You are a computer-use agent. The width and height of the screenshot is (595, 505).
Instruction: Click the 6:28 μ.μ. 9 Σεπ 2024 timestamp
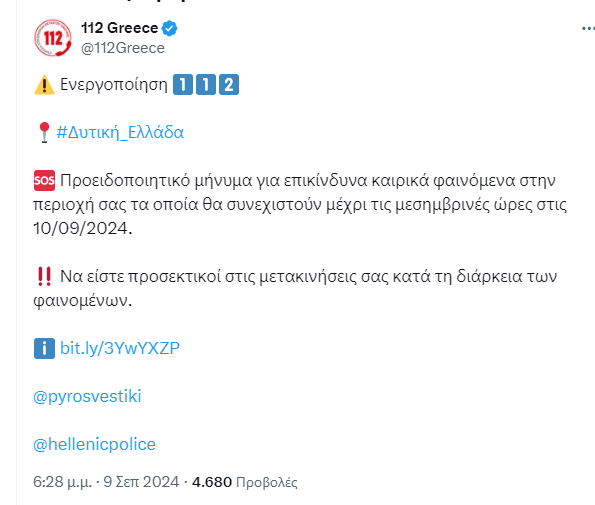pos(106,482)
